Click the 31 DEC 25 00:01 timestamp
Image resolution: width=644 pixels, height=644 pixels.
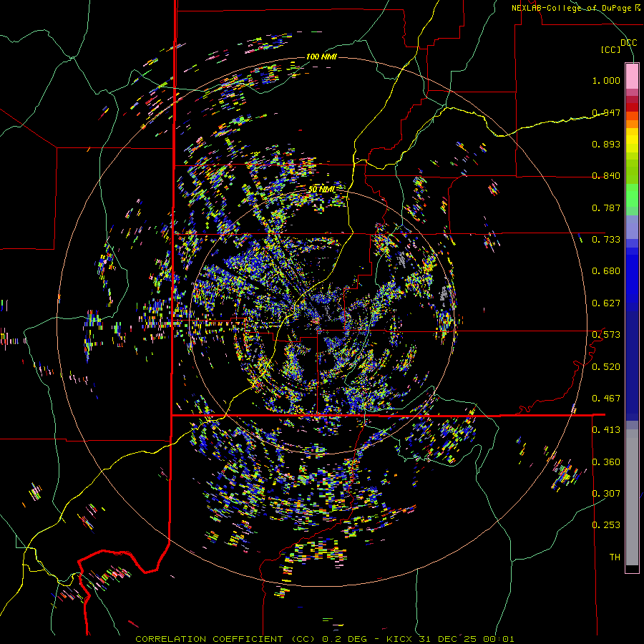click(466, 639)
